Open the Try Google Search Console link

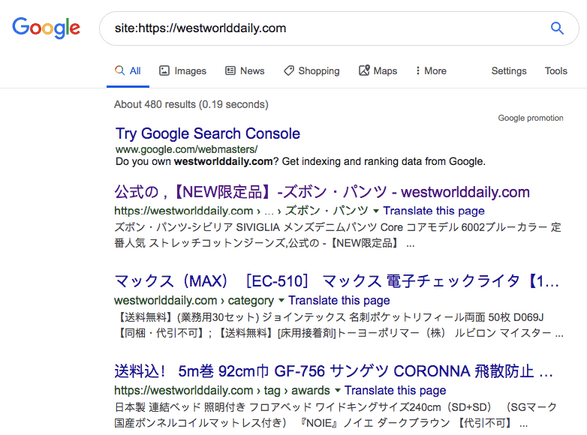[x=208, y=134]
